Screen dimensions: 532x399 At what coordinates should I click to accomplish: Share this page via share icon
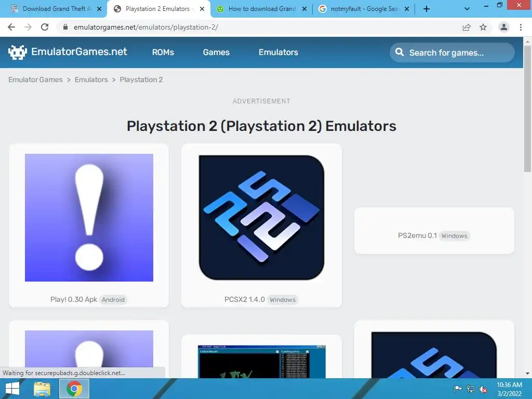pos(467,27)
